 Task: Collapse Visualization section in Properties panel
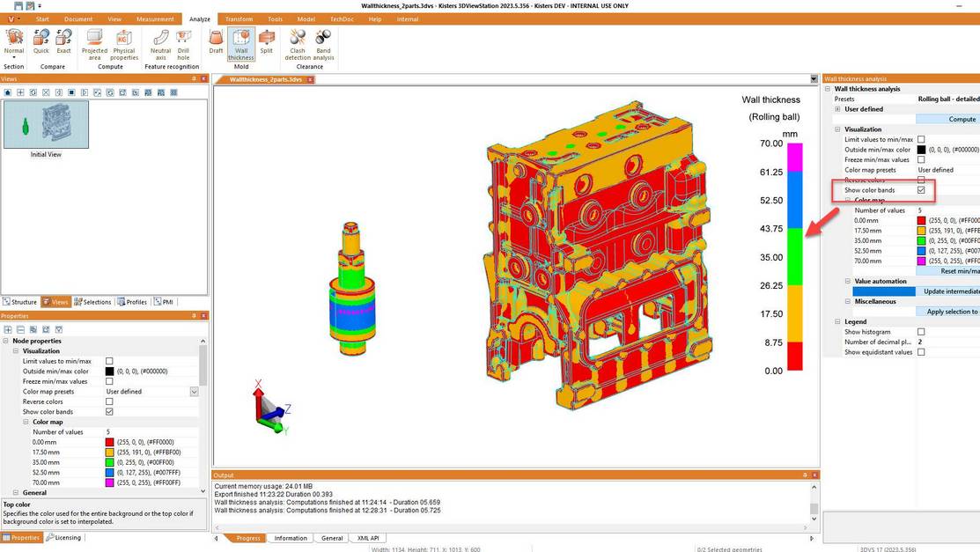click(x=16, y=351)
